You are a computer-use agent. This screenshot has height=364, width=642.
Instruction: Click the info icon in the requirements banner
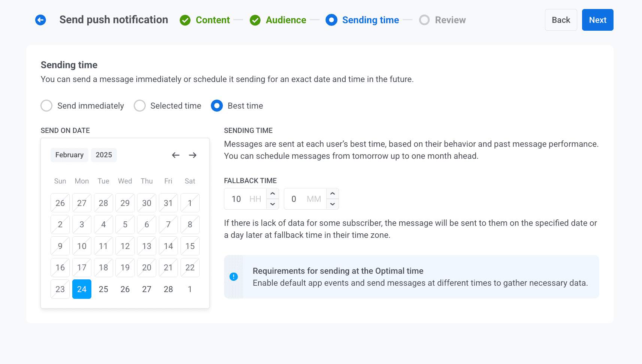click(x=234, y=277)
